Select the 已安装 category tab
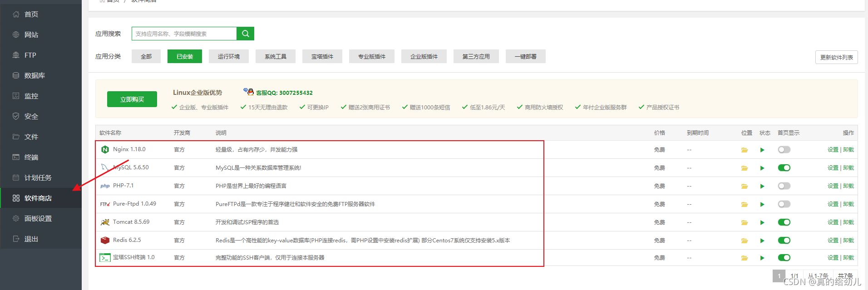 coord(185,56)
